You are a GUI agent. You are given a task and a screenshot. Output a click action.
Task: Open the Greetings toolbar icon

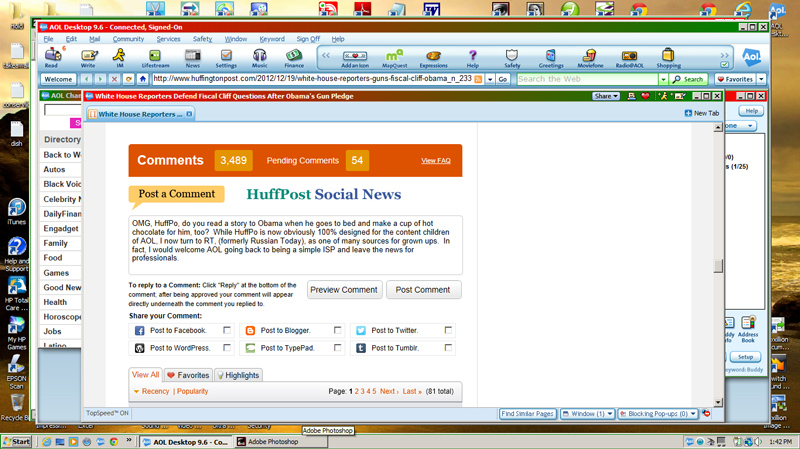click(551, 58)
